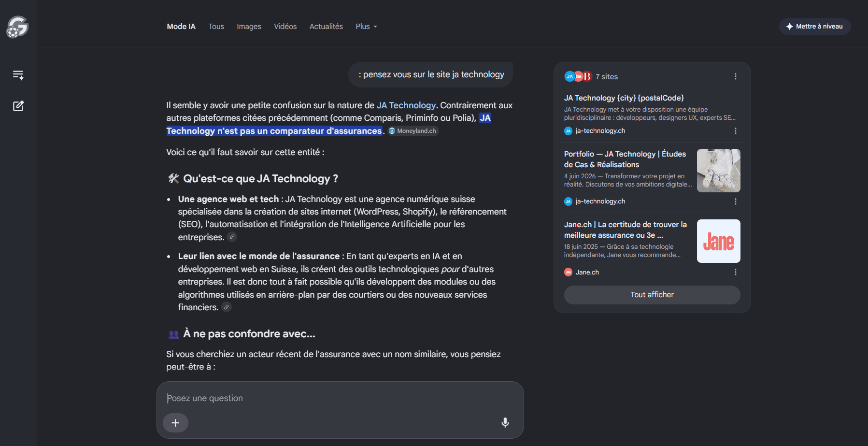Click the Jane.ch source label
Screen dimensions: 868x446
582,272
